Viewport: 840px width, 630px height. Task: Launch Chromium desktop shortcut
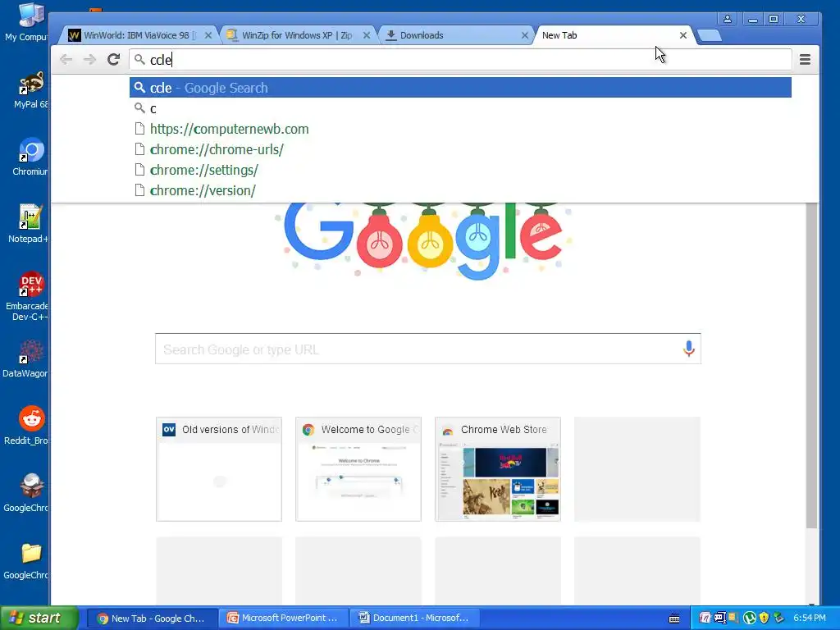[30, 157]
